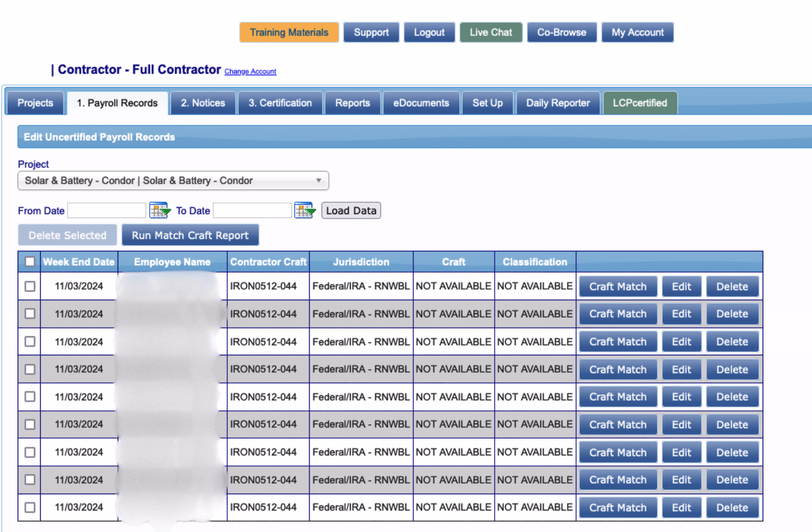This screenshot has height=532, width=812.
Task: Open the Daily Reporter tab
Action: [558, 103]
